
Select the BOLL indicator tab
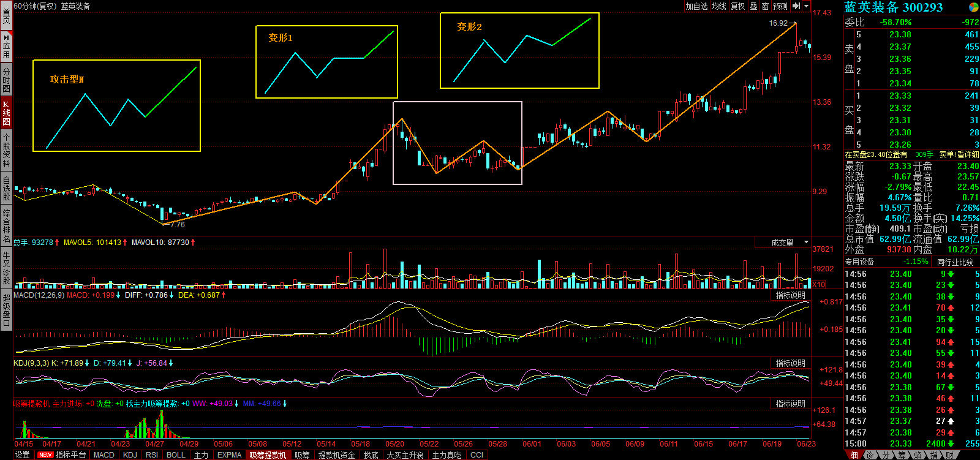tap(176, 454)
